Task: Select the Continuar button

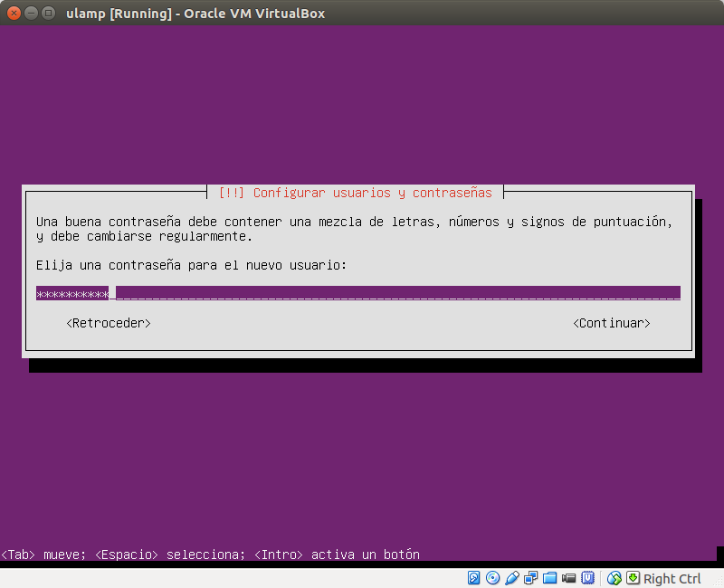Action: [x=612, y=323]
